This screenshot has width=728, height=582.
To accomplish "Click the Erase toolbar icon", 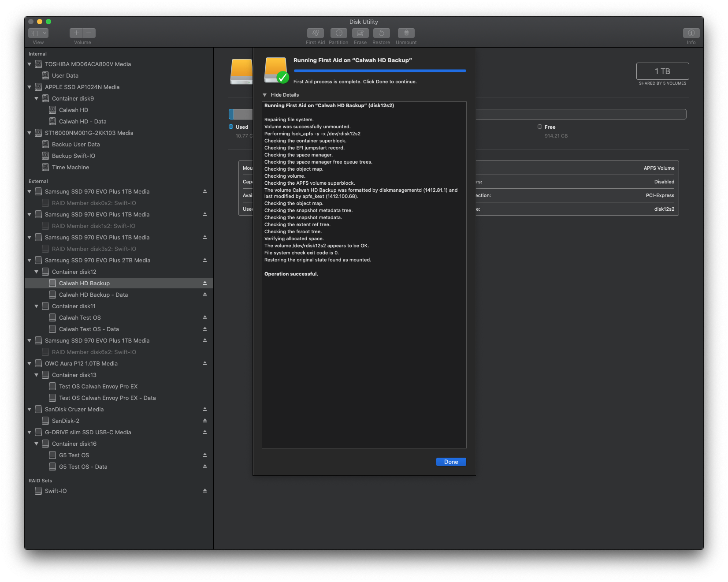I will point(360,33).
